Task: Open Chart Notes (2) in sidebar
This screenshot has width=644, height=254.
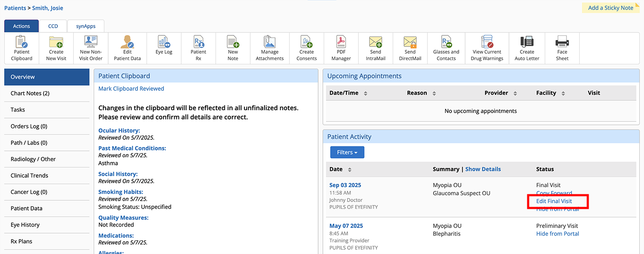Action: point(30,93)
